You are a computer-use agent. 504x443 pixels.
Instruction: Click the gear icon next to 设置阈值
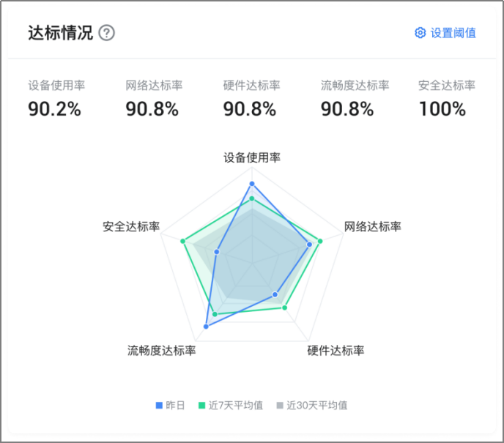[420, 33]
